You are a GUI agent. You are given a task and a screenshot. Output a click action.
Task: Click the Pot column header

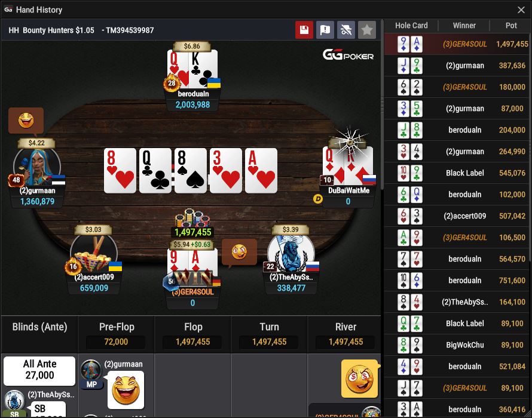coord(511,26)
